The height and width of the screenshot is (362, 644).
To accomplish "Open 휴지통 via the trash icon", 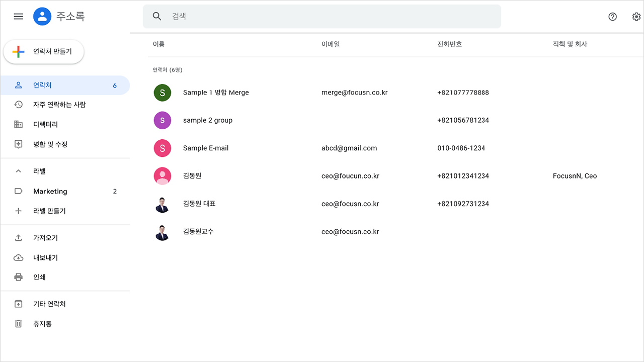I will coord(19,324).
